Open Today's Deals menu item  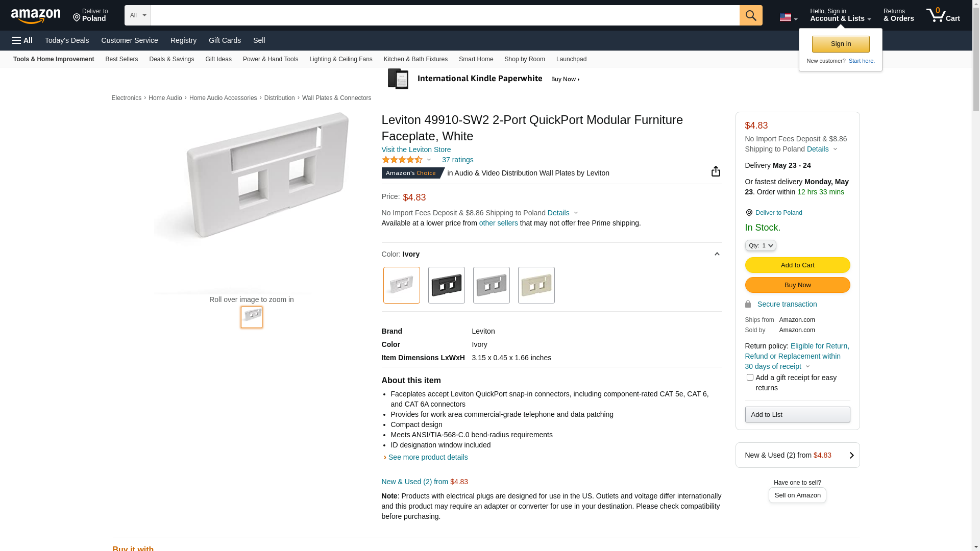click(67, 40)
